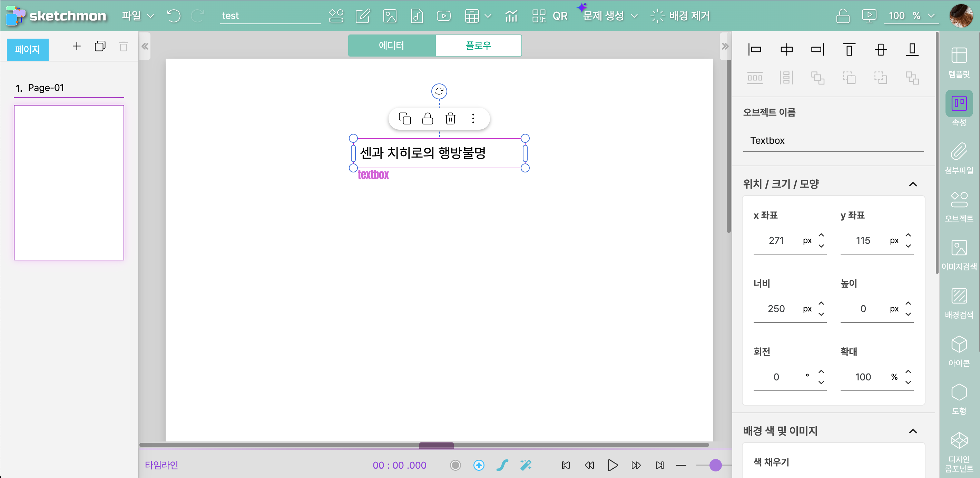Click the trash icon above textbox

point(450,119)
